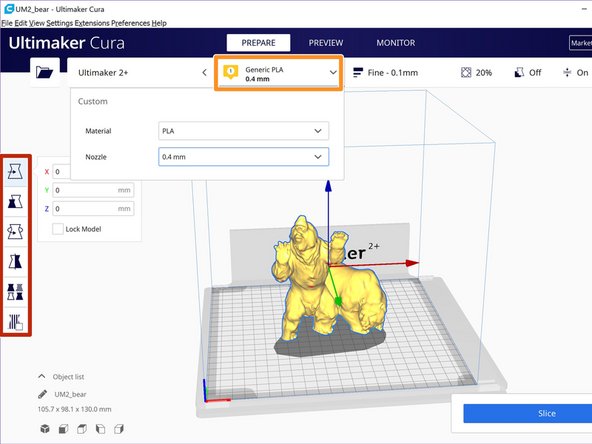Click the X position input field

point(62,172)
